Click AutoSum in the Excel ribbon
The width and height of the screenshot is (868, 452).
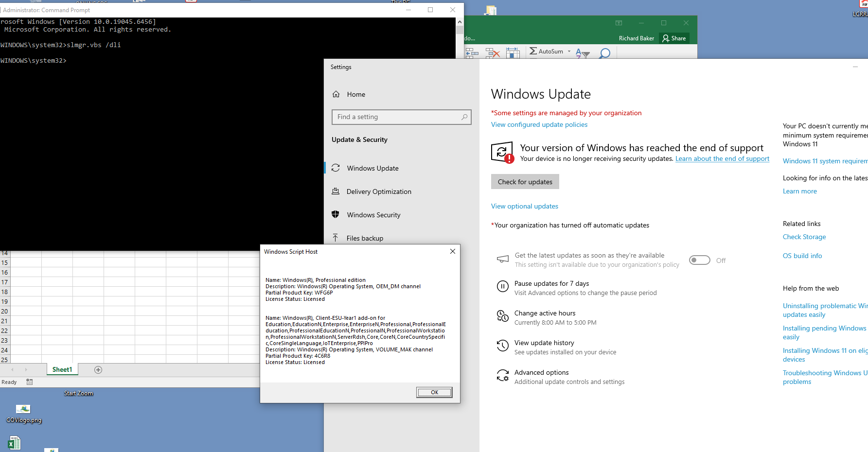tap(549, 52)
